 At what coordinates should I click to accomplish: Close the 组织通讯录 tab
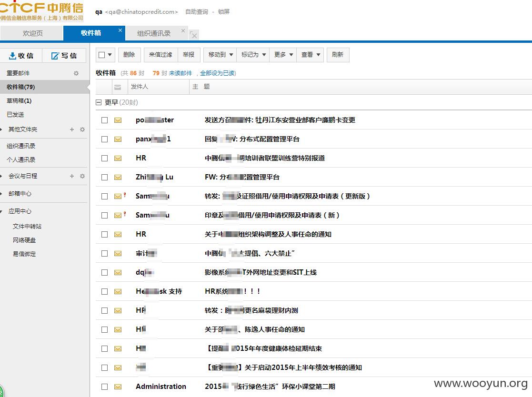tap(183, 30)
